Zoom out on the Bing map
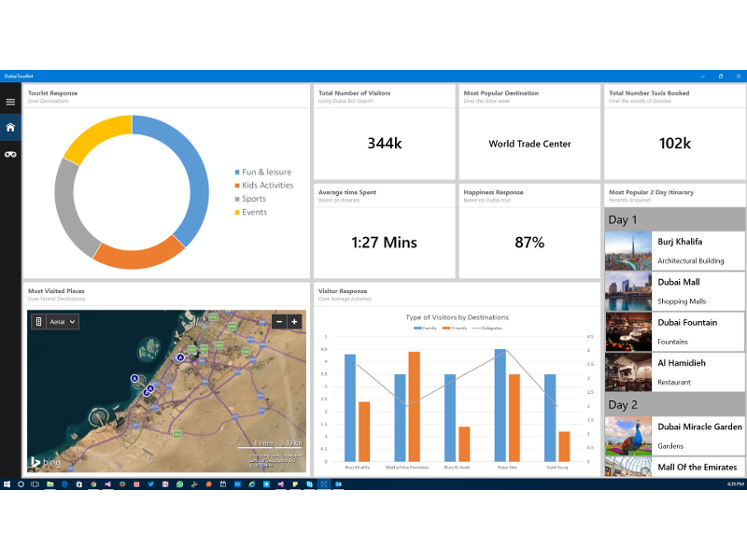The image size is (747, 560). pos(278,321)
